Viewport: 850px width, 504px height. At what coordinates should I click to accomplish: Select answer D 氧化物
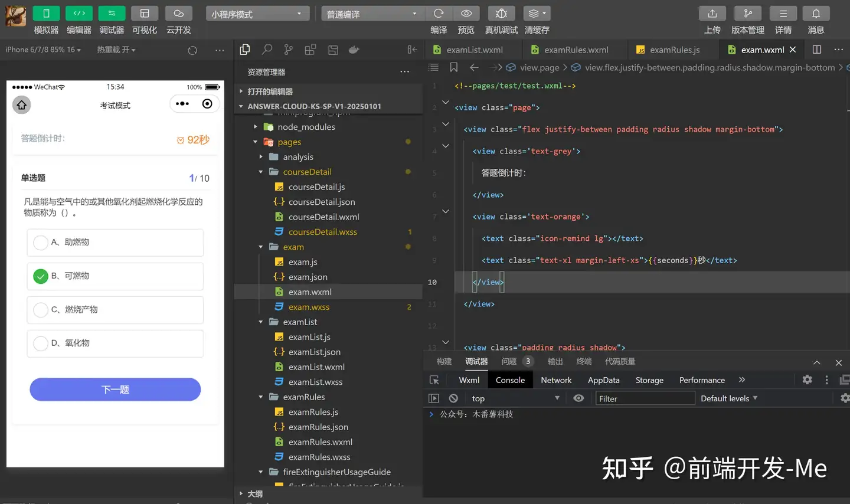point(115,343)
